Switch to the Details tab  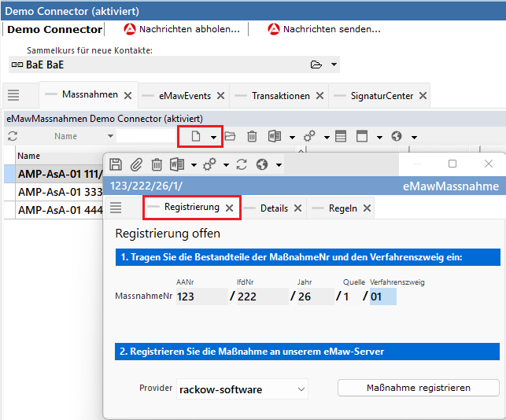274,208
